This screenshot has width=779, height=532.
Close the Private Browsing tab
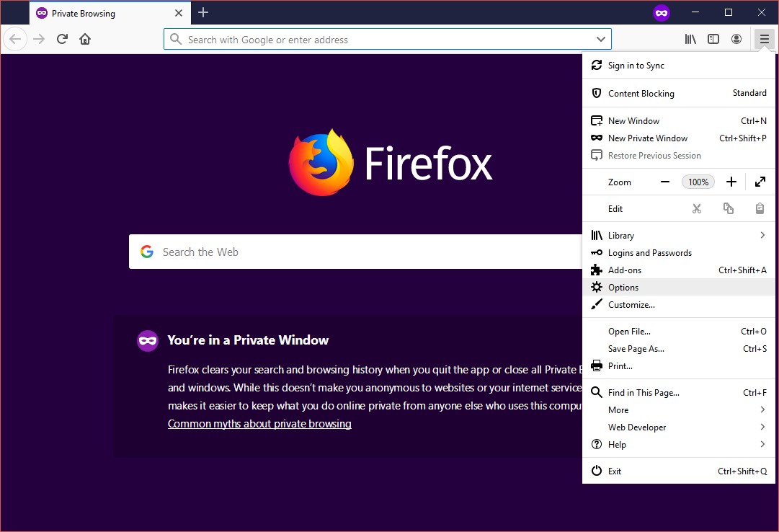pyautogui.click(x=179, y=13)
